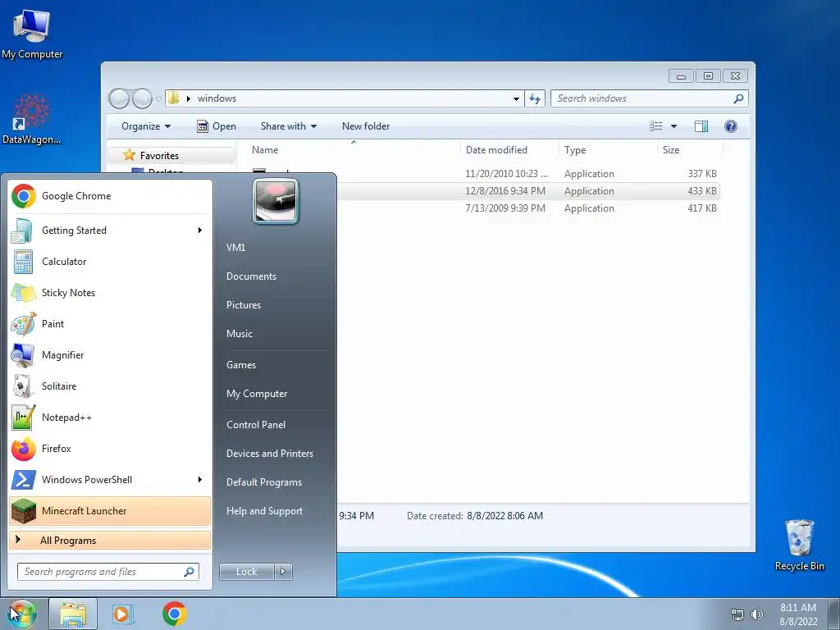The height and width of the screenshot is (630, 840).
Task: Open Google Chrome from the taskbar
Action: click(174, 614)
